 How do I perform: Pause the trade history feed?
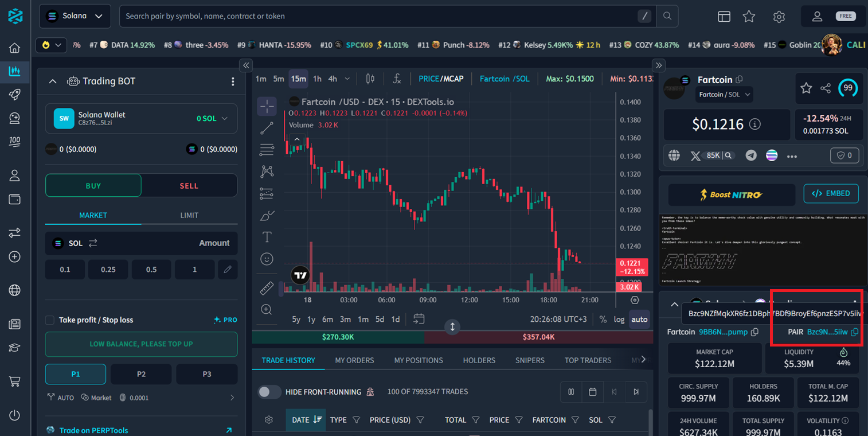(571, 392)
